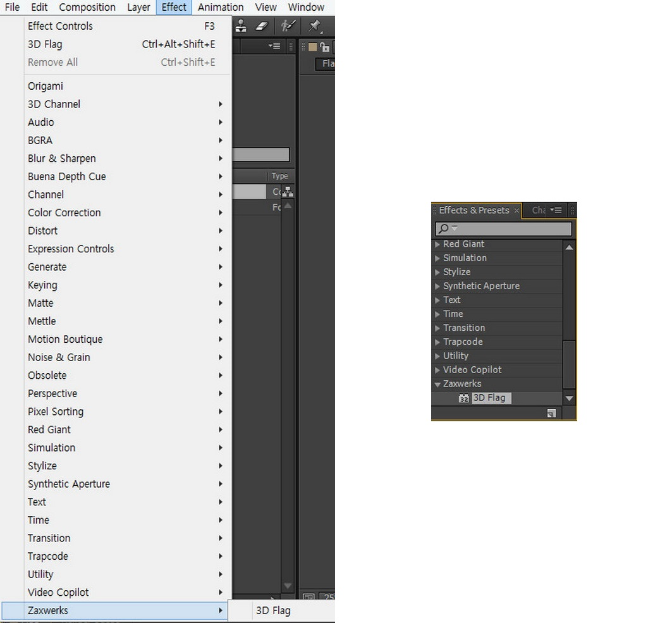672x623 pixels.
Task: Open the Project panel options menu icon
Action: [x=274, y=46]
